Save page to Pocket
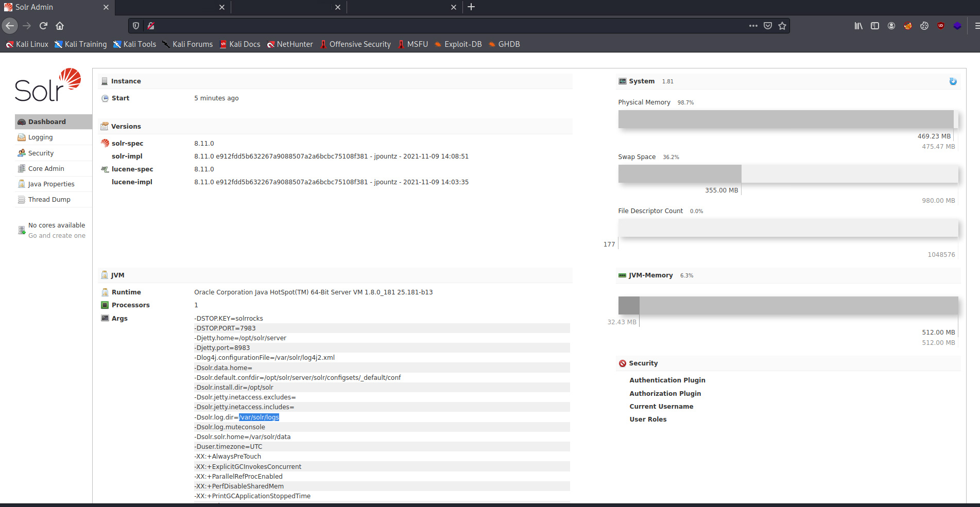 click(x=768, y=26)
